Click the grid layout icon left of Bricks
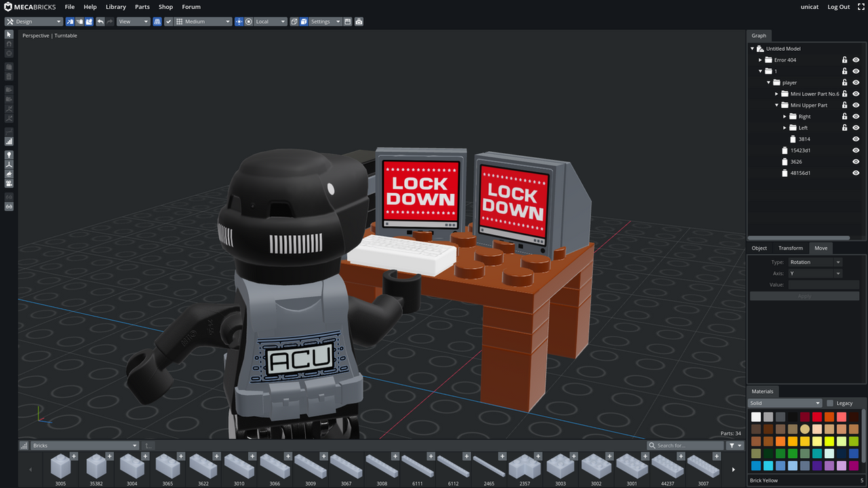 24,445
